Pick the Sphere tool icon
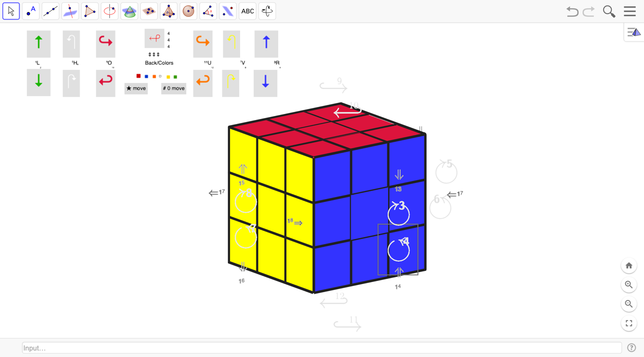The height and width of the screenshot is (357, 644). tap(188, 11)
